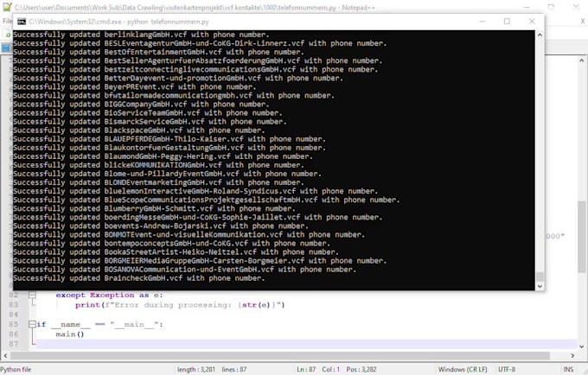This screenshot has height=375, width=588.
Task: Click console line for BLAUEPFERDEGmbH-Thilo-Kaiser.vcf
Action: pyautogui.click(x=169, y=139)
